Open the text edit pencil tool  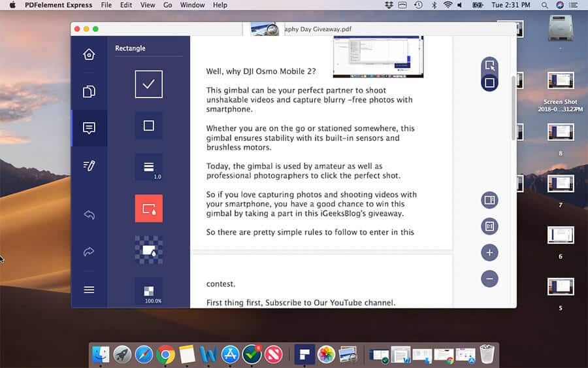(x=89, y=165)
